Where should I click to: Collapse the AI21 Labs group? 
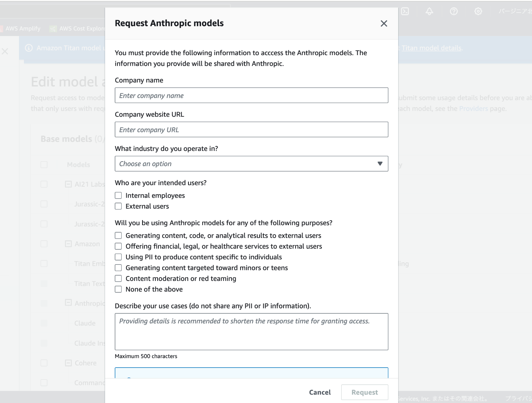[68, 184]
